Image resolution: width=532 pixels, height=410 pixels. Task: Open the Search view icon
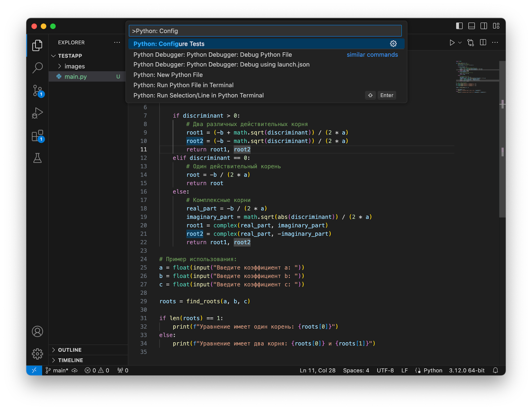tap(37, 68)
